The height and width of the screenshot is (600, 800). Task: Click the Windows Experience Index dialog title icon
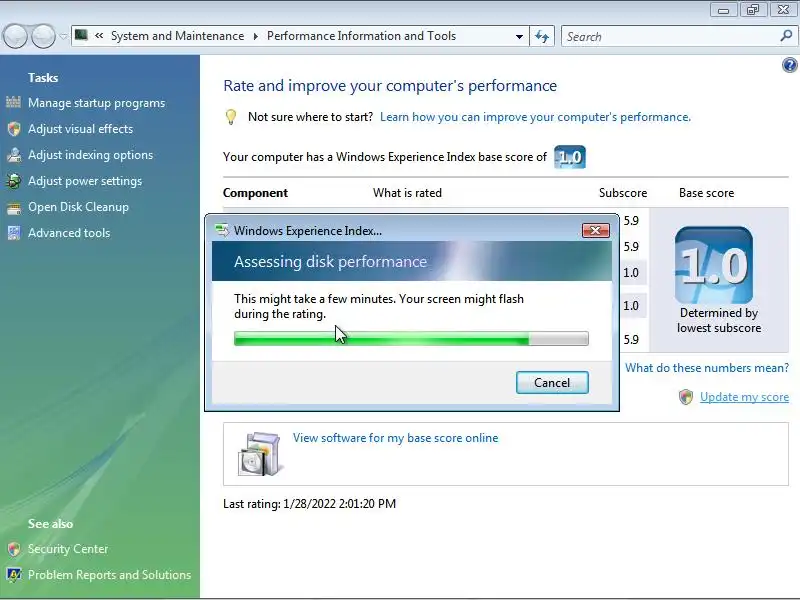point(222,230)
